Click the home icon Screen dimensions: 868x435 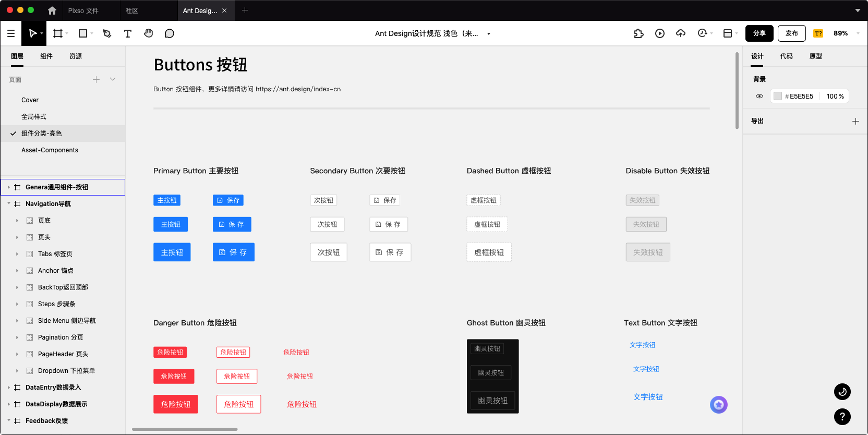pyautogui.click(x=52, y=10)
